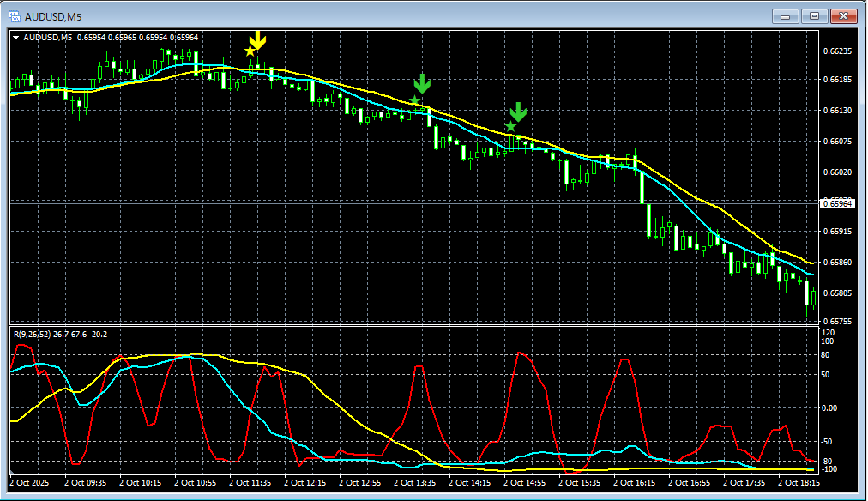Click the first green down arrow signal
This screenshot has width=868, height=501.
click(x=421, y=84)
